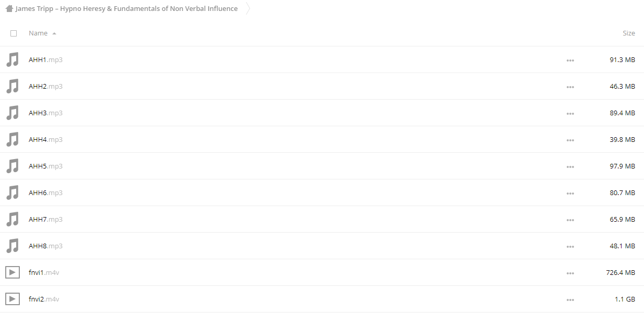The height and width of the screenshot is (313, 644).
Task: Click the home icon in breadcrumb
Action: [9, 8]
